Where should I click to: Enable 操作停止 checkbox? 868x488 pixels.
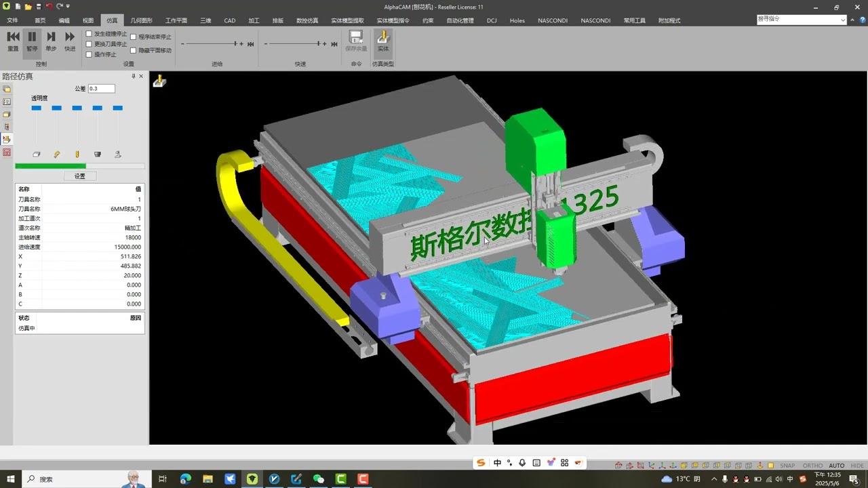89,54
